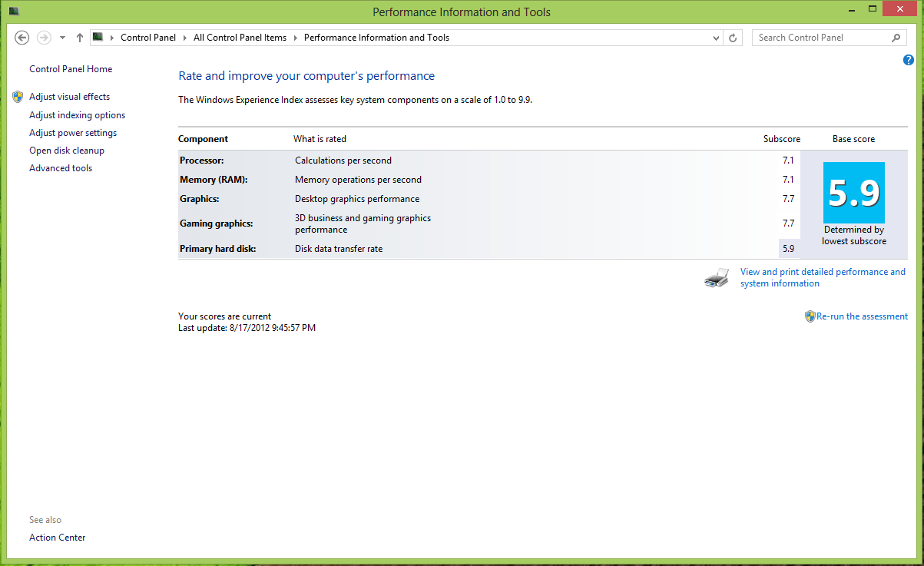Open Advanced tools
The image size is (924, 566).
(x=61, y=168)
